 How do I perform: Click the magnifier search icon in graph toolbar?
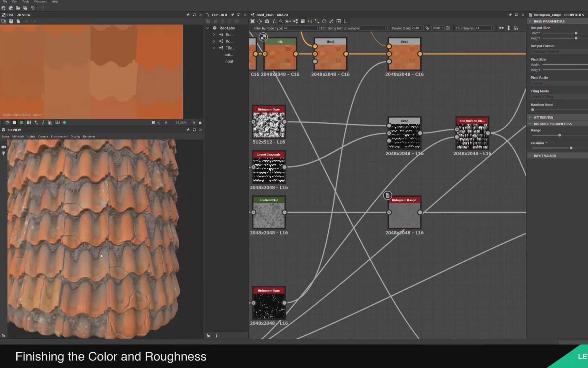pyautogui.click(x=281, y=21)
